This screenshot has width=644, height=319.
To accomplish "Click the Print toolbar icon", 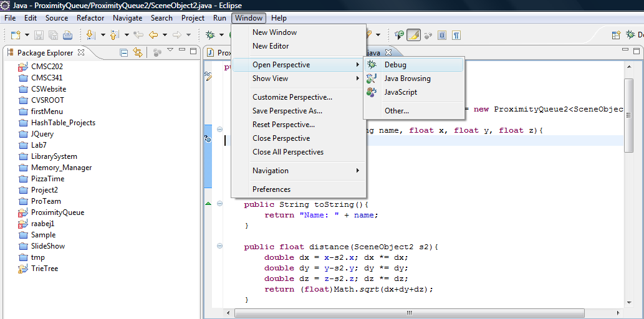I will coord(68,36).
